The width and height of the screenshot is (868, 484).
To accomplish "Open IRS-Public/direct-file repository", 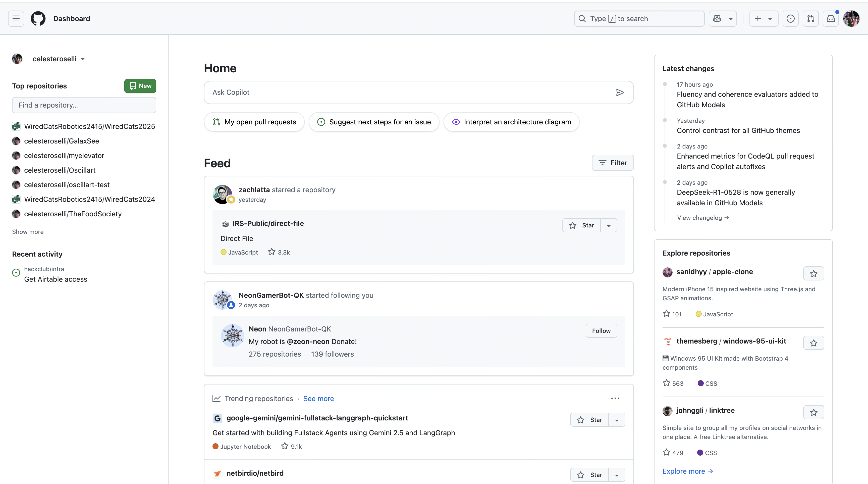I will (268, 223).
